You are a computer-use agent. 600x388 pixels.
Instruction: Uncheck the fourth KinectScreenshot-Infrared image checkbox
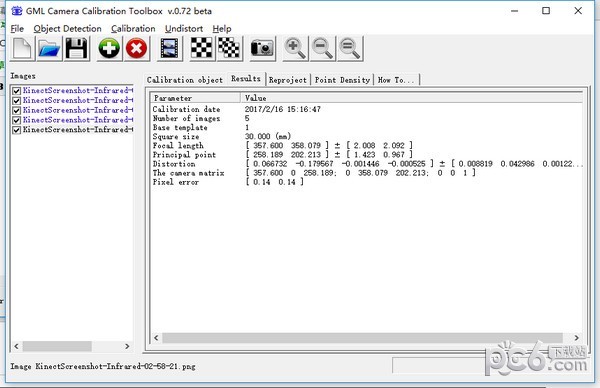[16, 120]
